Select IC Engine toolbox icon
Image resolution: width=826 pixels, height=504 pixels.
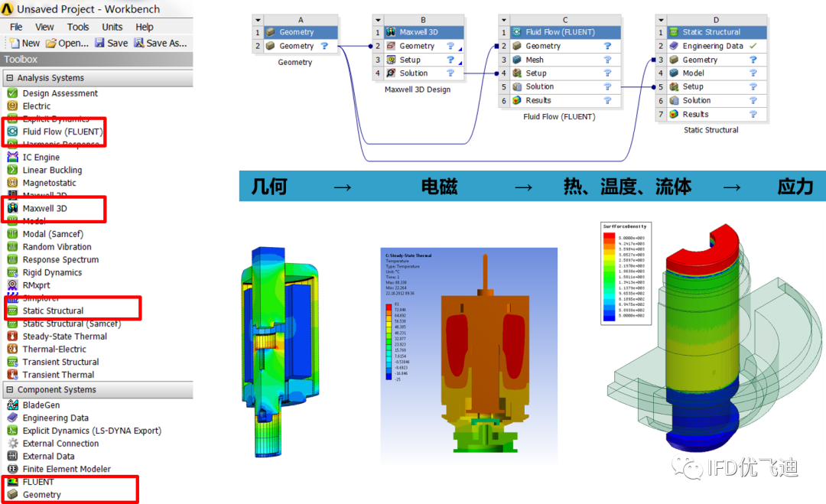coord(13,157)
